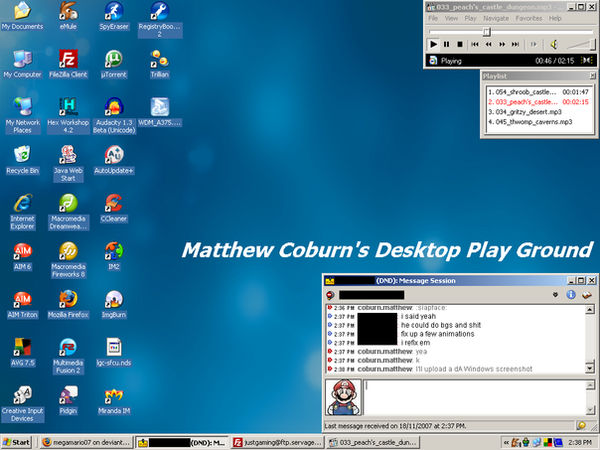Select the Java Web Start icon

[x=68, y=163]
